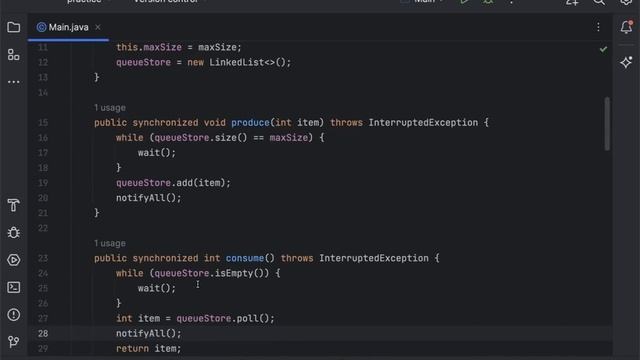Click the green inspections checkmark widget
The width and height of the screenshot is (640, 360).
(603, 49)
